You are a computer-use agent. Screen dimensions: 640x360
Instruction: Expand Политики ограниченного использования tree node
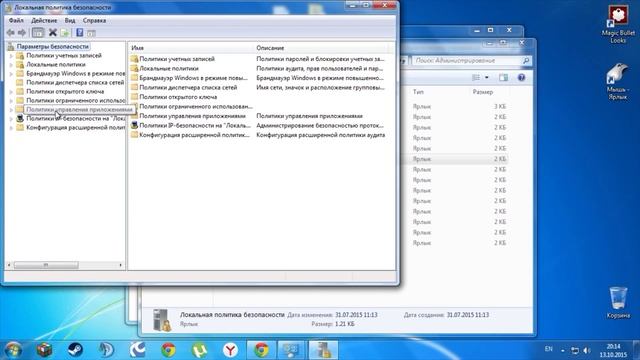point(11,100)
